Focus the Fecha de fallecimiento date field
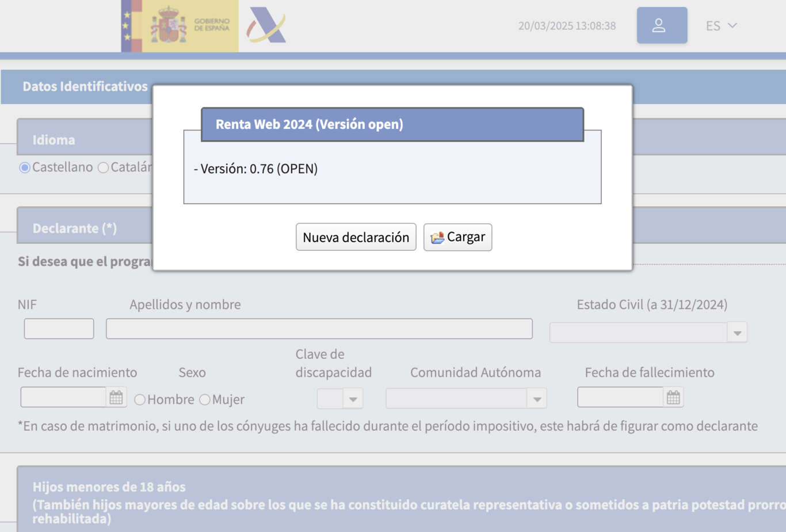This screenshot has height=532, width=786. coord(620,397)
